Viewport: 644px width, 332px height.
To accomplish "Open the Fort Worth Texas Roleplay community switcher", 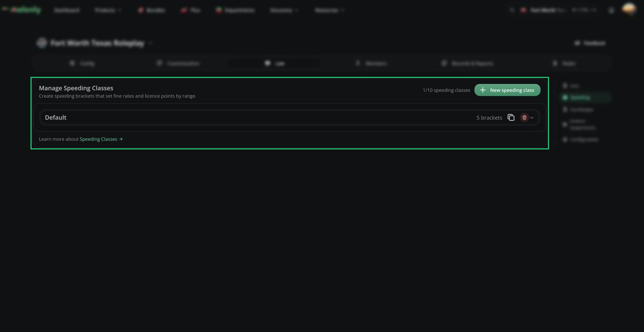I will [x=95, y=43].
